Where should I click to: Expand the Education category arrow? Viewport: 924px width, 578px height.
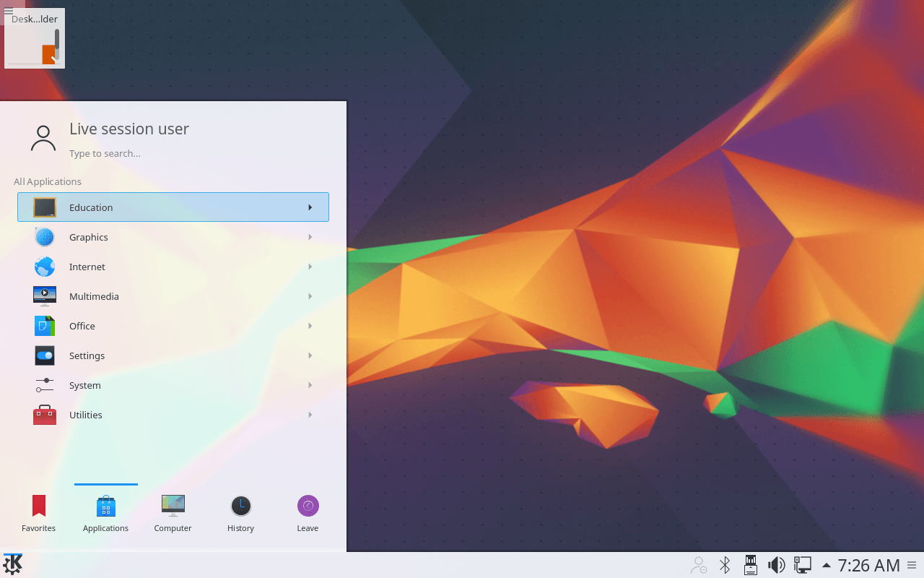(x=310, y=207)
